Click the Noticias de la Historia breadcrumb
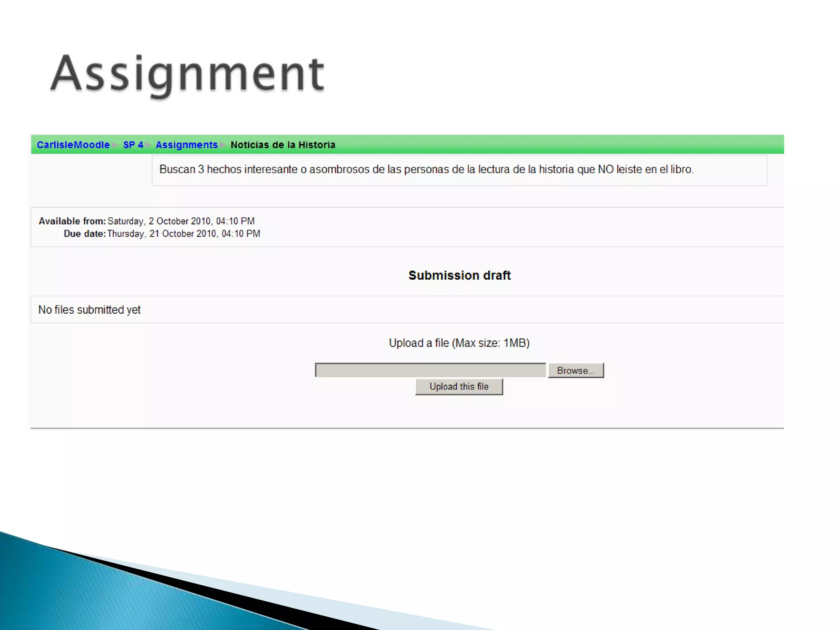The height and width of the screenshot is (630, 840). 283,145
